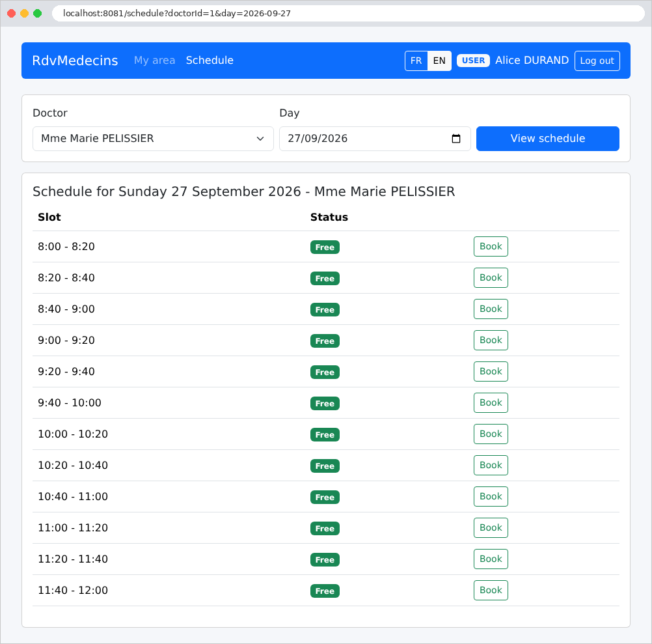The width and height of the screenshot is (652, 644).
Task: Book the 8:00 - 8:20 slot
Action: pyautogui.click(x=491, y=246)
